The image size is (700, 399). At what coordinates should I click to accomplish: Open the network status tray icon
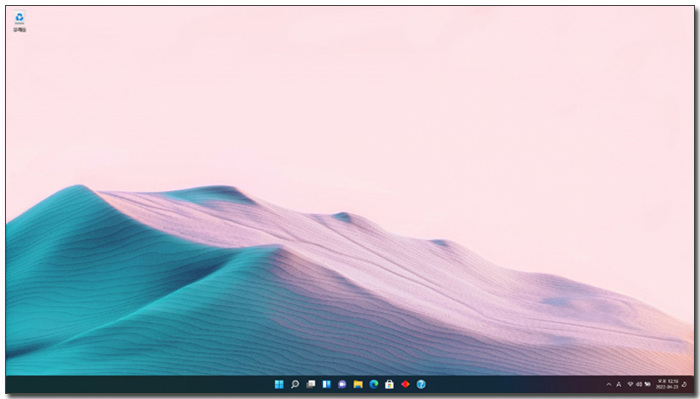(x=630, y=384)
